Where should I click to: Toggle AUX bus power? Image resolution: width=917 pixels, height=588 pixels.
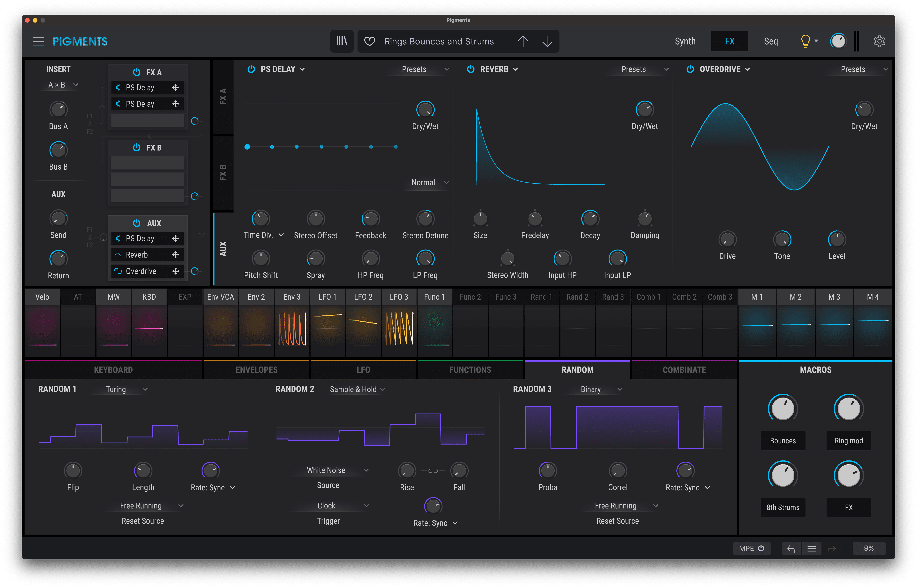point(136,223)
